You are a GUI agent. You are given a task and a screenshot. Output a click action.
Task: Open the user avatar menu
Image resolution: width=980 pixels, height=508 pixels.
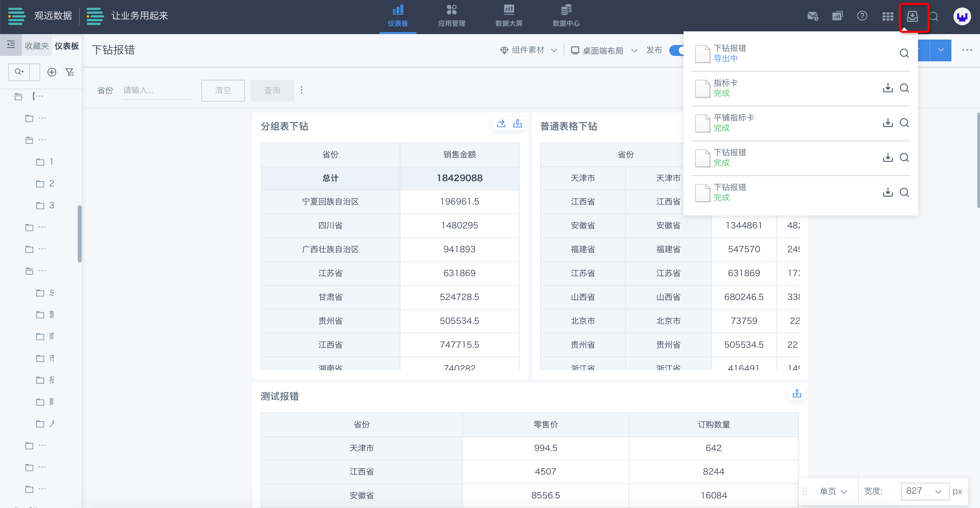tap(962, 16)
